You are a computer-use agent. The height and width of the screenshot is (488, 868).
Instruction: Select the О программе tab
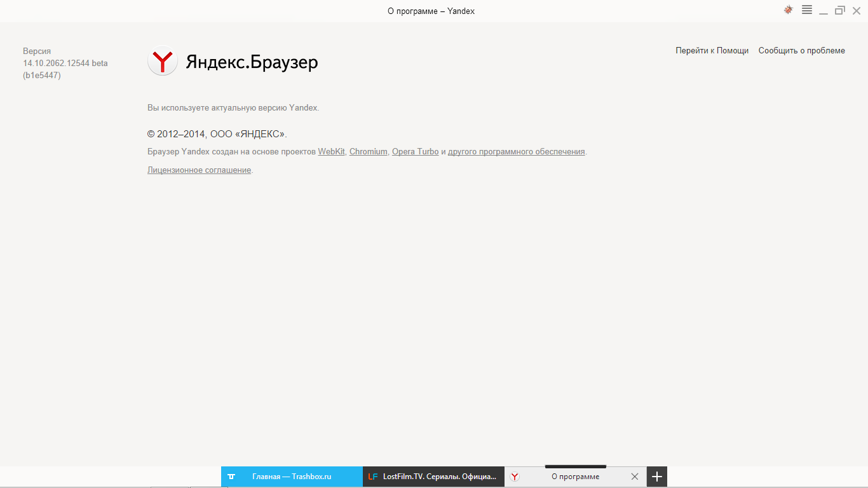point(575,477)
